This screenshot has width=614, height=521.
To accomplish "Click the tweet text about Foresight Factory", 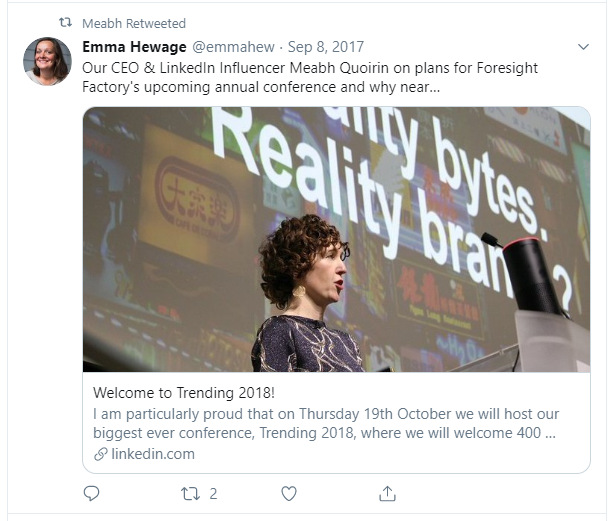I will (310, 78).
